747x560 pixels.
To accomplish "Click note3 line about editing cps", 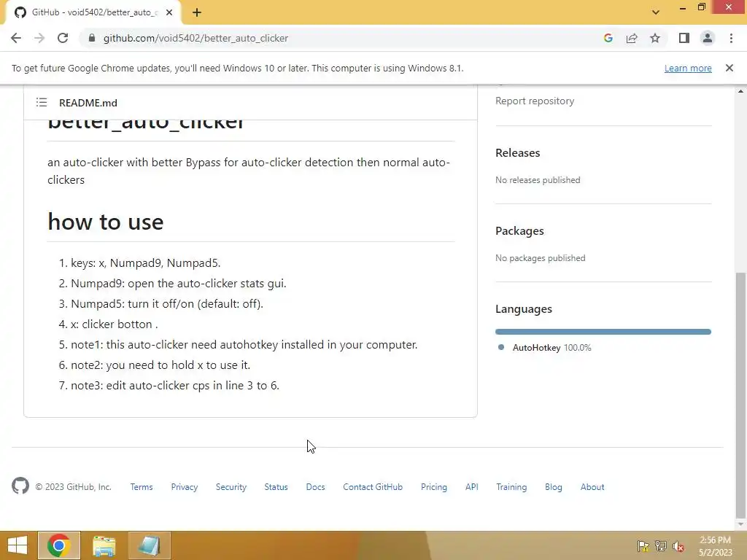I will [x=175, y=385].
